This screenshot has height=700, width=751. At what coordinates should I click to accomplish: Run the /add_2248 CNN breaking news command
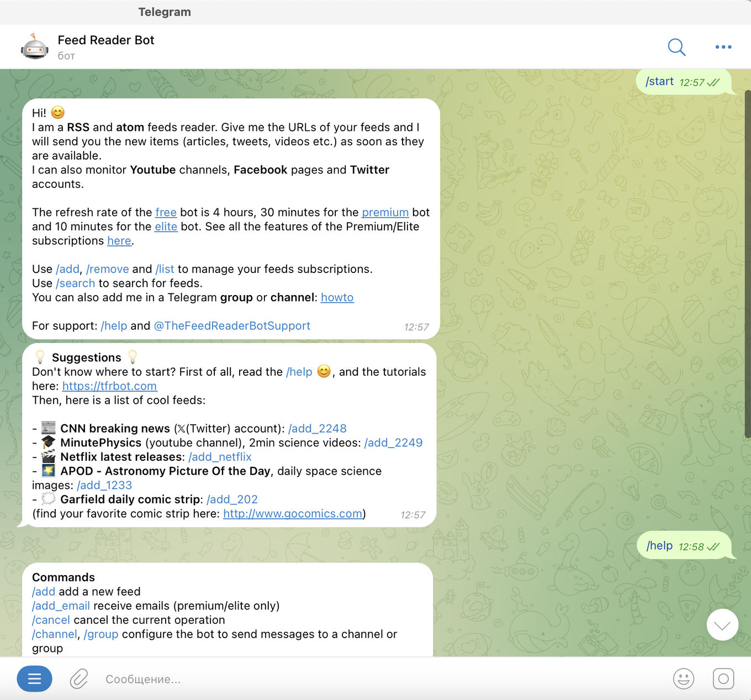pyautogui.click(x=317, y=429)
